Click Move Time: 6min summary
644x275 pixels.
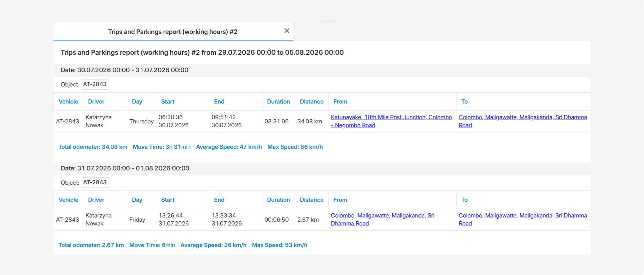(x=152, y=245)
